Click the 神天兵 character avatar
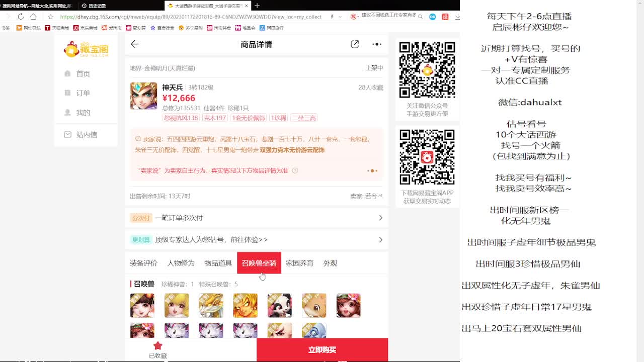 tap(143, 96)
